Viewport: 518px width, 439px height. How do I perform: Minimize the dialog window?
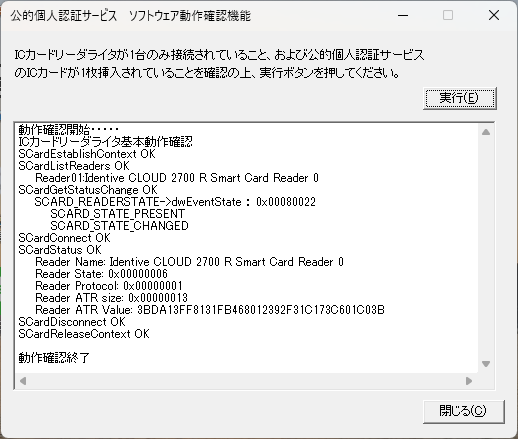pyautogui.click(x=403, y=15)
